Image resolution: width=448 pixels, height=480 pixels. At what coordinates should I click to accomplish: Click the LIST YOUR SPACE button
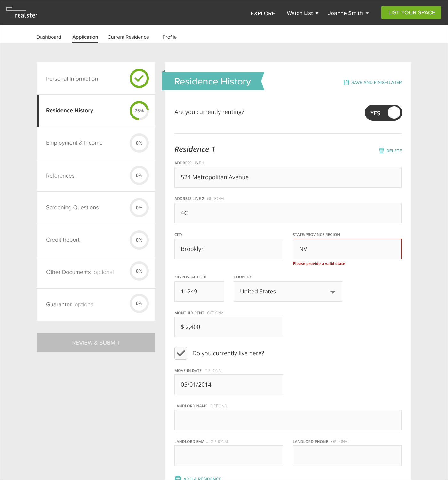point(411,12)
